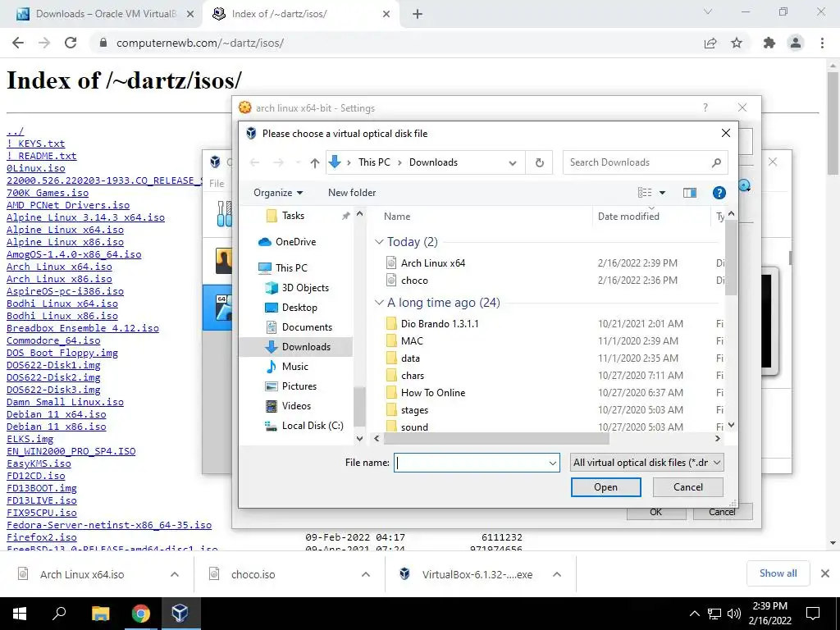Toggle the preview pane icon

689,193
